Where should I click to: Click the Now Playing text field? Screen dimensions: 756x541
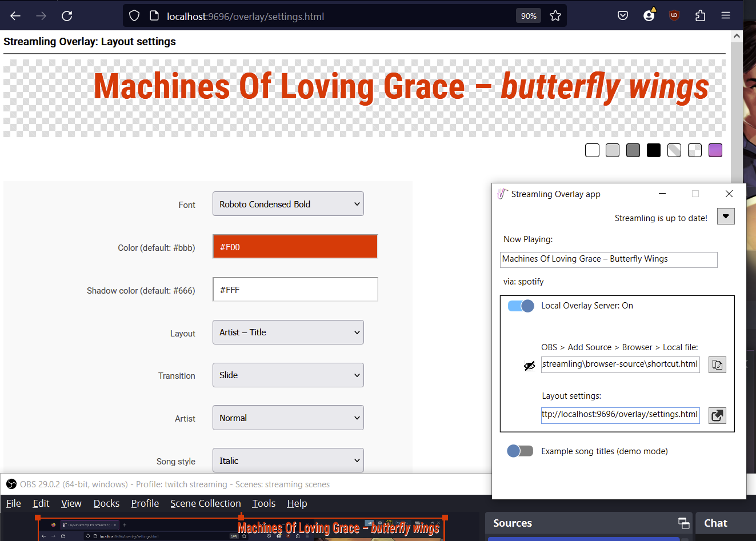coord(609,259)
